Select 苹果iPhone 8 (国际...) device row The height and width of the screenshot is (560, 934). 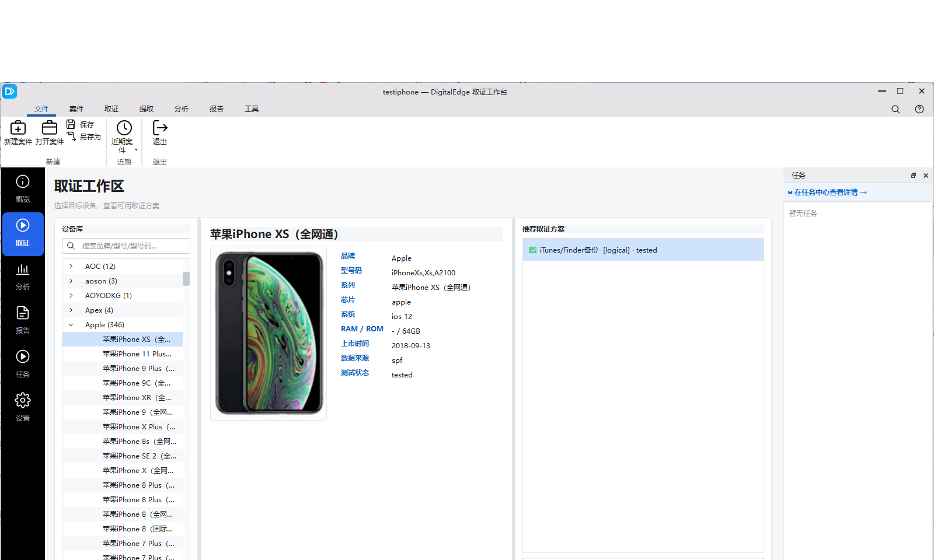click(123, 529)
